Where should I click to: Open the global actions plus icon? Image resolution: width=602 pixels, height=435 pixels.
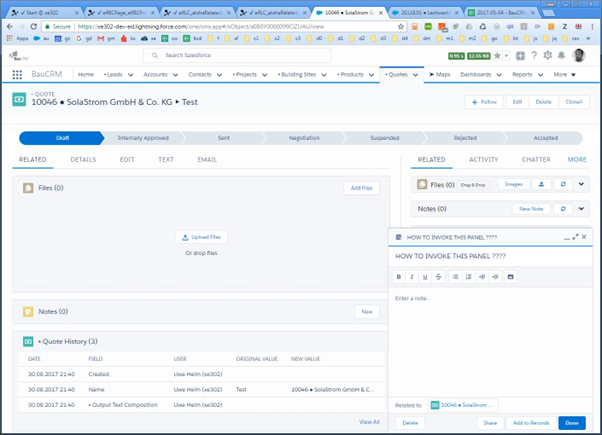pyautogui.click(x=520, y=56)
